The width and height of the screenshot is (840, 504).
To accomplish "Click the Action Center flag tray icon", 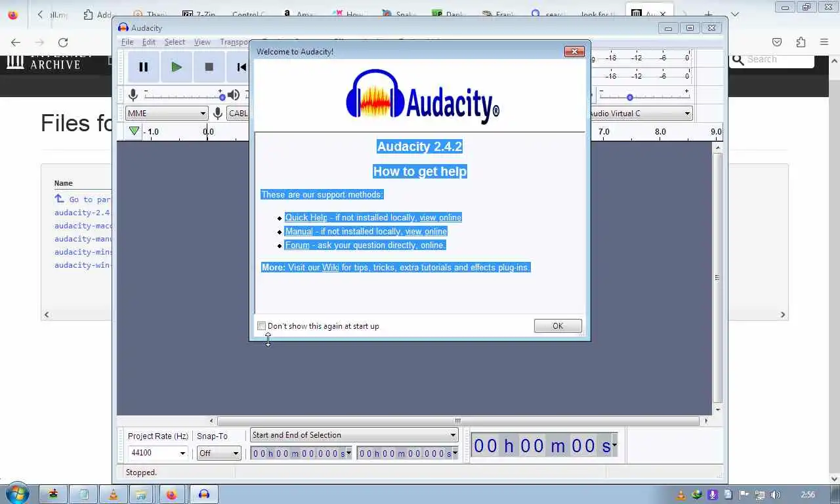I will 744,495.
